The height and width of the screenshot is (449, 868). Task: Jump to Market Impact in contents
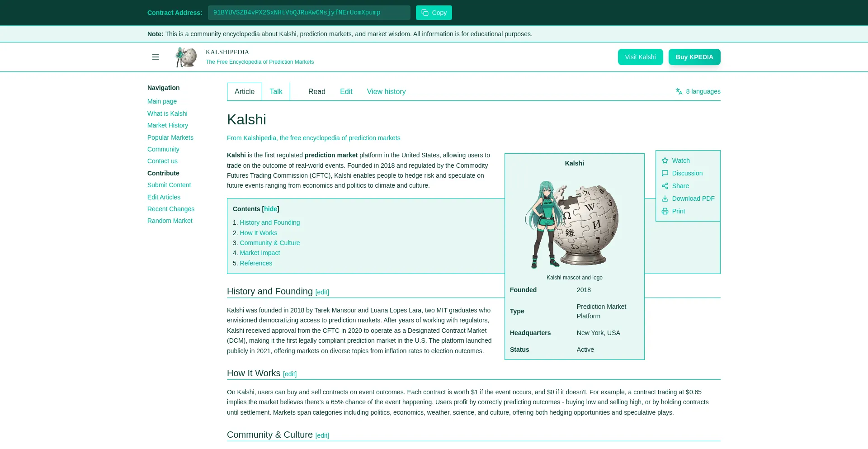(259, 253)
